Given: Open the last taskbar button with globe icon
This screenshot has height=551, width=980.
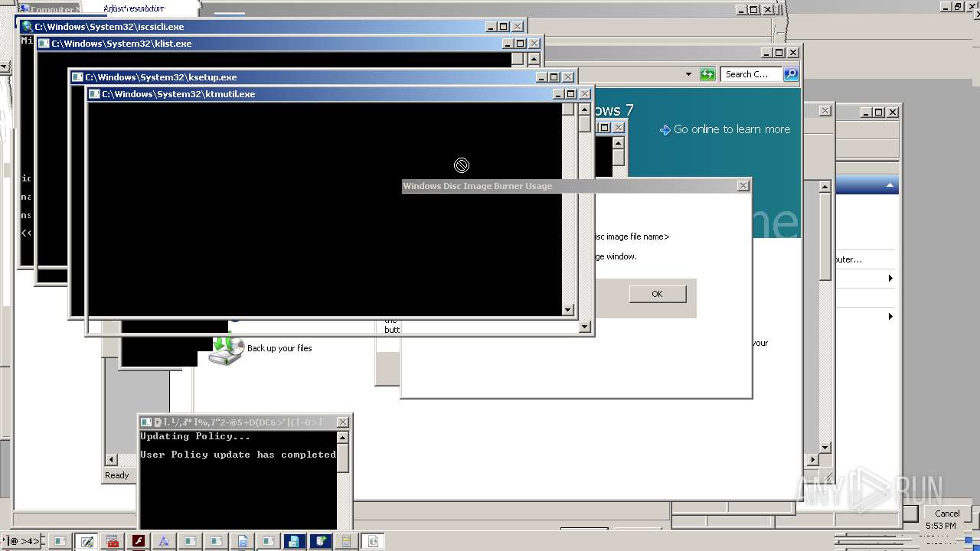Looking at the screenshot, I should (x=372, y=541).
